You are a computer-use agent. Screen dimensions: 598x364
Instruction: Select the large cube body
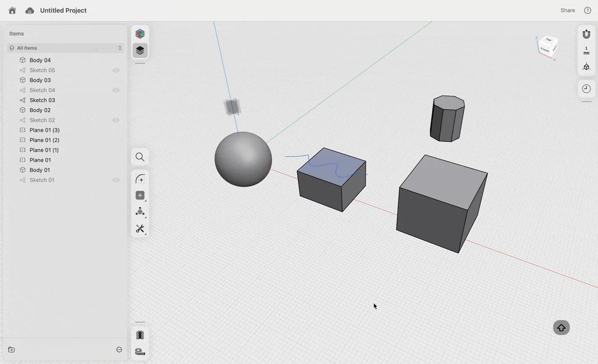pos(441,204)
